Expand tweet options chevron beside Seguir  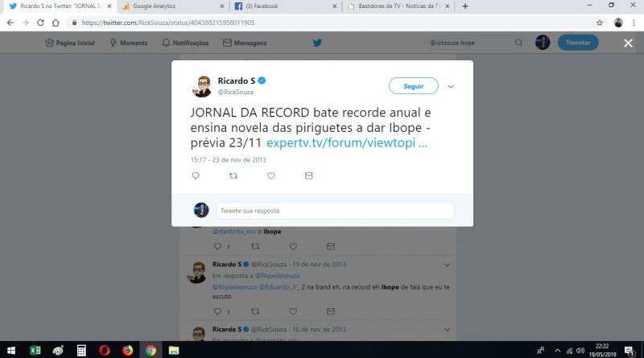451,87
